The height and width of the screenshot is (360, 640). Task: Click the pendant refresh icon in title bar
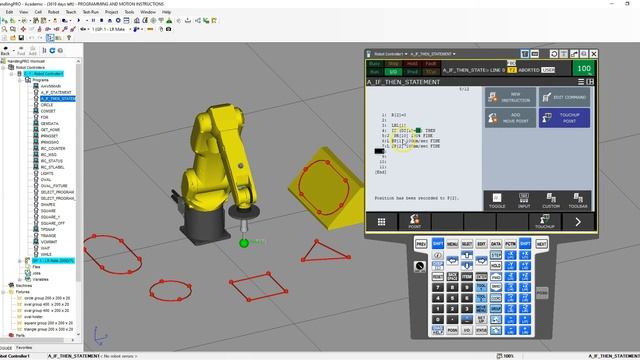[554, 54]
